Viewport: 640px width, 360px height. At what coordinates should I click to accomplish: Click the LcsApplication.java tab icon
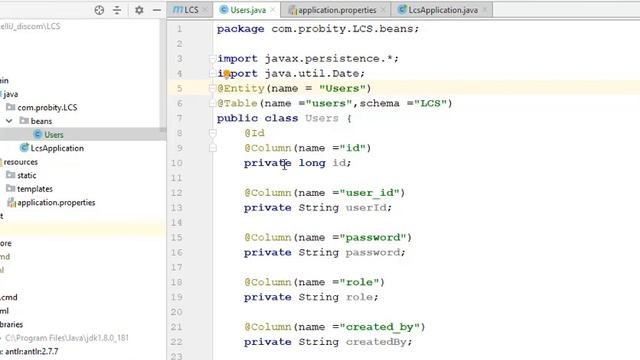402,9
